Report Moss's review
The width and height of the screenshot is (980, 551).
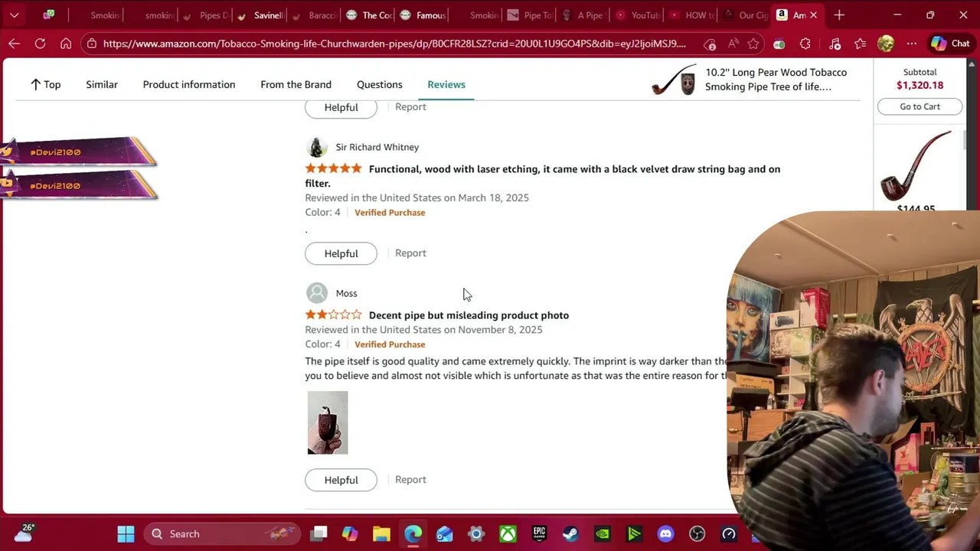[x=410, y=480]
